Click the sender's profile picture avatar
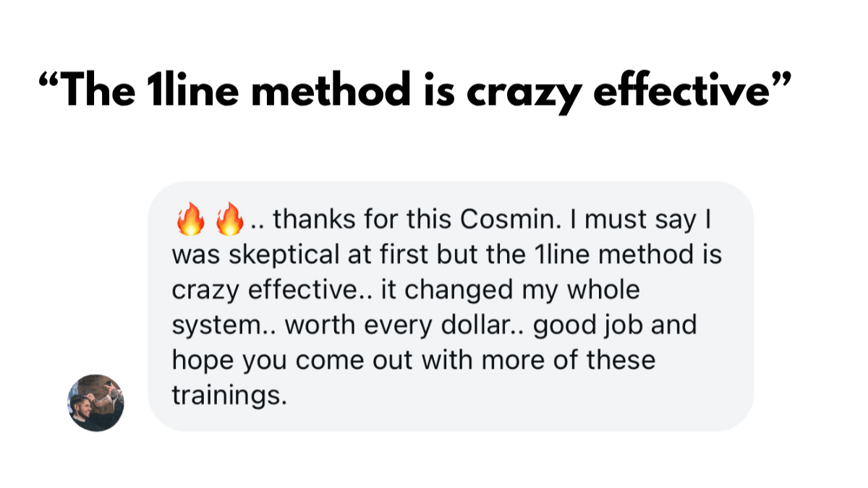 (95, 403)
